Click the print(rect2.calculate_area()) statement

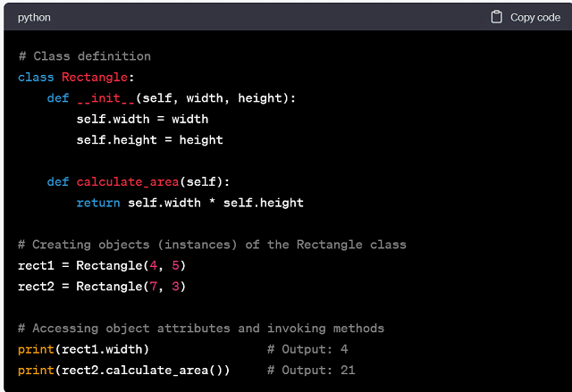[123, 370]
